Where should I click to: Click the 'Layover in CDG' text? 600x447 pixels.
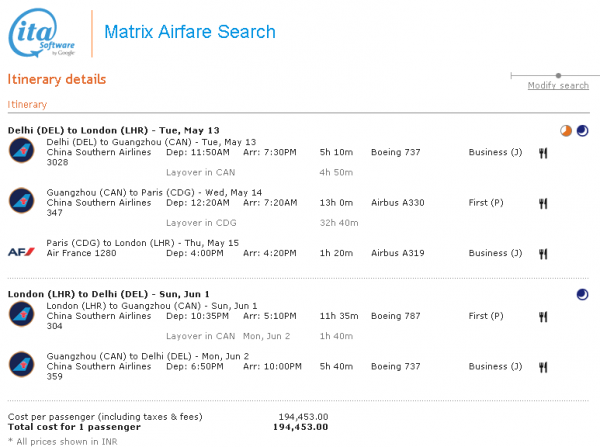(x=201, y=223)
